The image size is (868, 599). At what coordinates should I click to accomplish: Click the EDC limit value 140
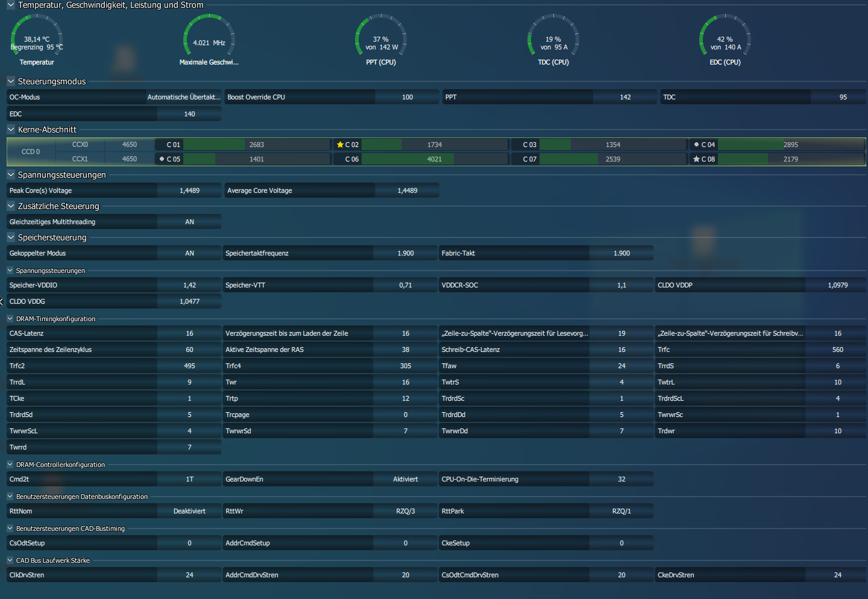(189, 114)
